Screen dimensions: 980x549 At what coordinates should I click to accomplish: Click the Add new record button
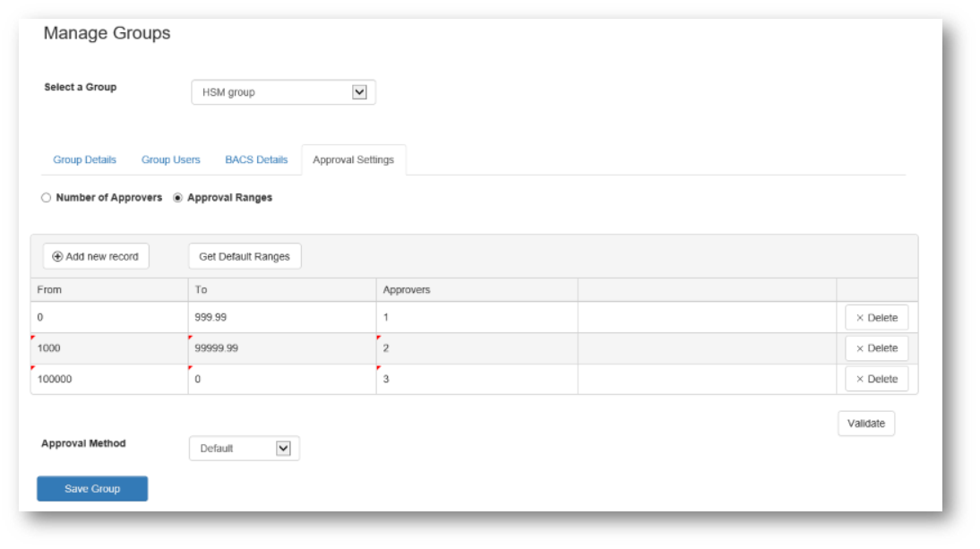click(96, 256)
